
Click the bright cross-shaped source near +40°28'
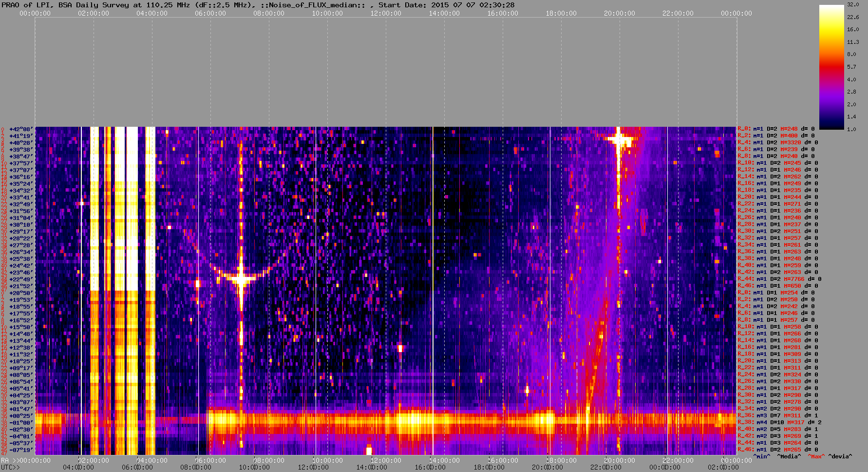tap(619, 140)
